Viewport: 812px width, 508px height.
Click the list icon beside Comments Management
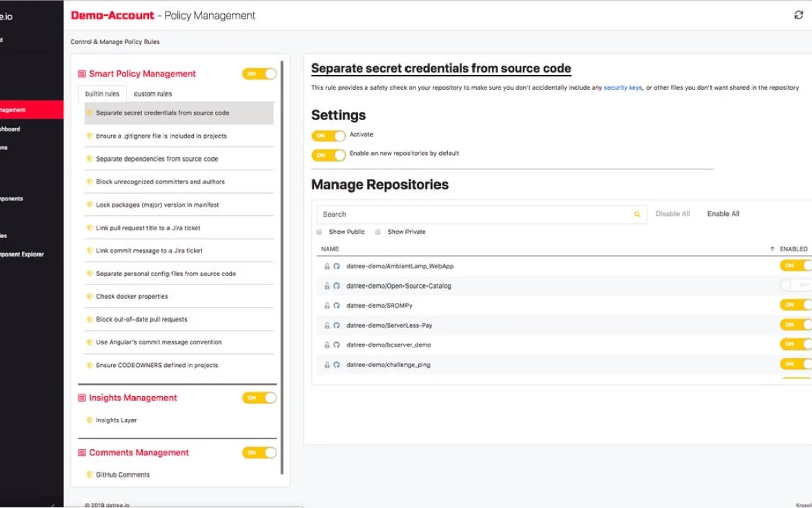coord(82,453)
